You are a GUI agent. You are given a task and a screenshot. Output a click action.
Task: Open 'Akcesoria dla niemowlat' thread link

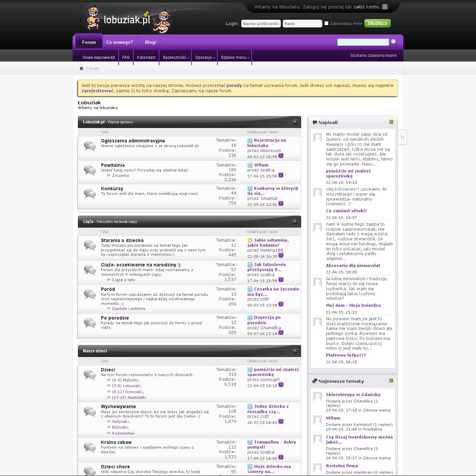tap(353, 266)
